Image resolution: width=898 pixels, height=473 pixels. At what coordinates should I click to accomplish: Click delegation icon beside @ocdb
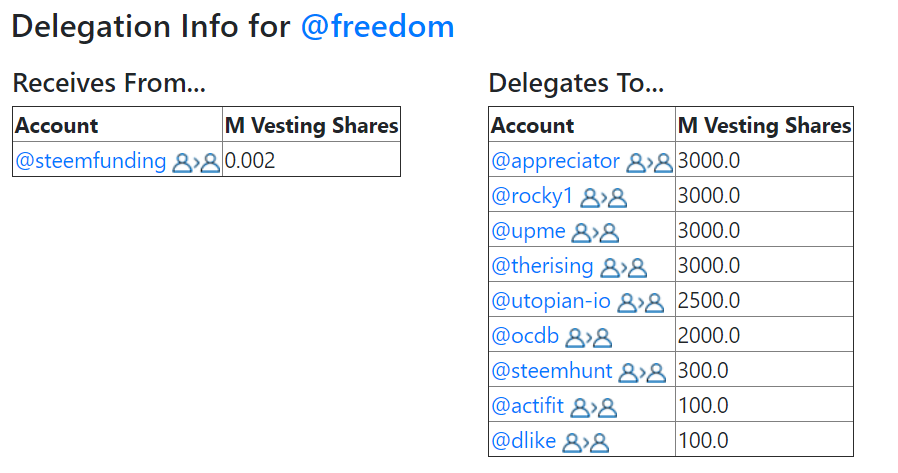[x=589, y=338]
